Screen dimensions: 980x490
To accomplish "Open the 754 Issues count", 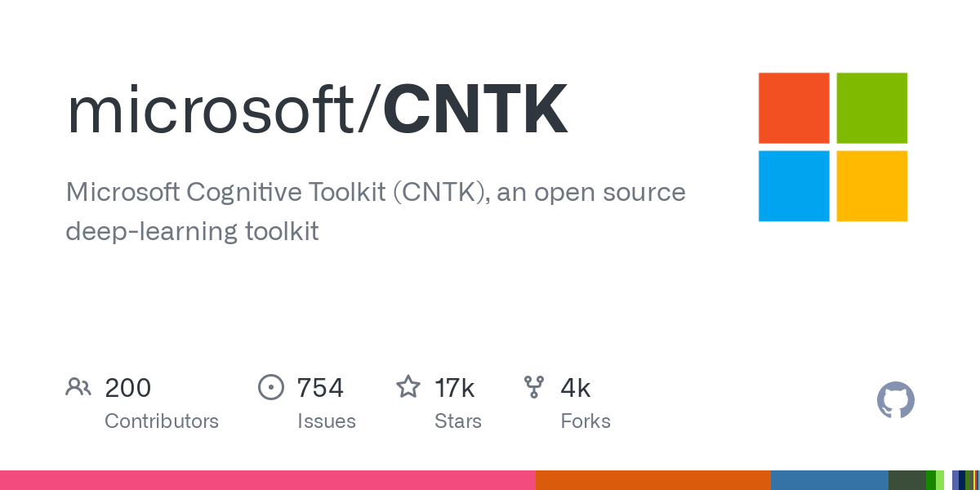I will pyautogui.click(x=320, y=387).
